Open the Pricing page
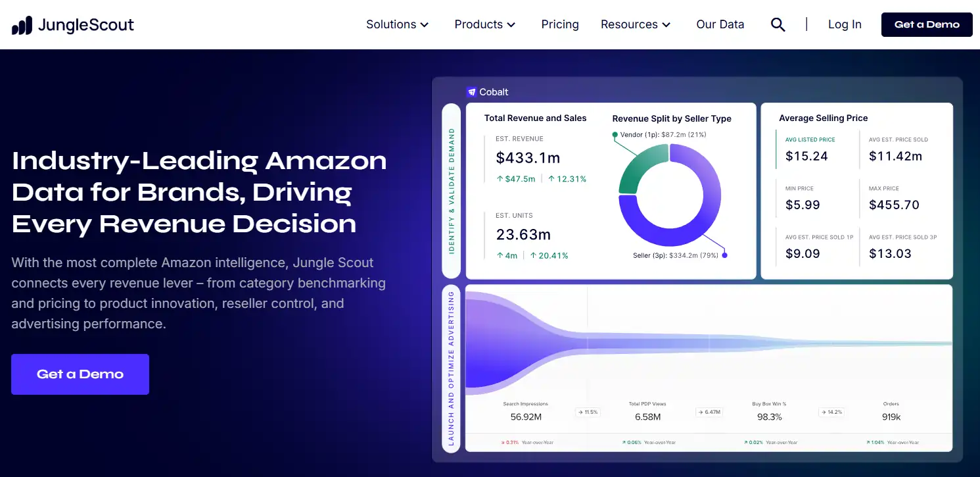 click(x=560, y=25)
